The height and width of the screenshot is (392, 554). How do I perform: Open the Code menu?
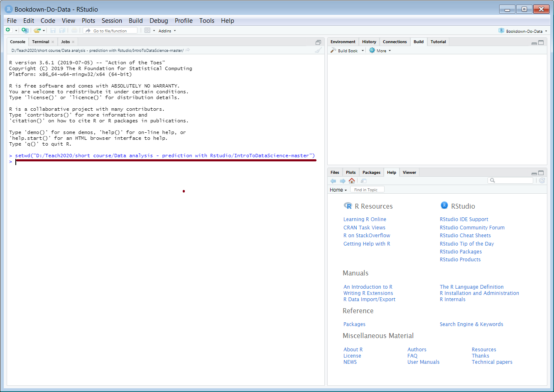click(x=48, y=21)
